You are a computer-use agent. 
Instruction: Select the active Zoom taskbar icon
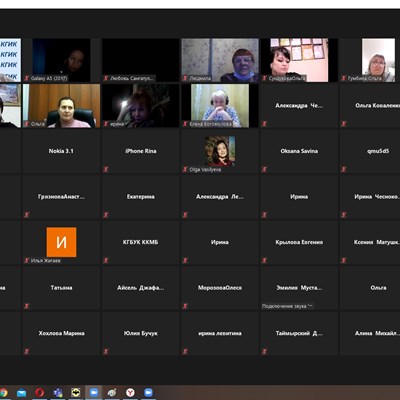(94, 393)
